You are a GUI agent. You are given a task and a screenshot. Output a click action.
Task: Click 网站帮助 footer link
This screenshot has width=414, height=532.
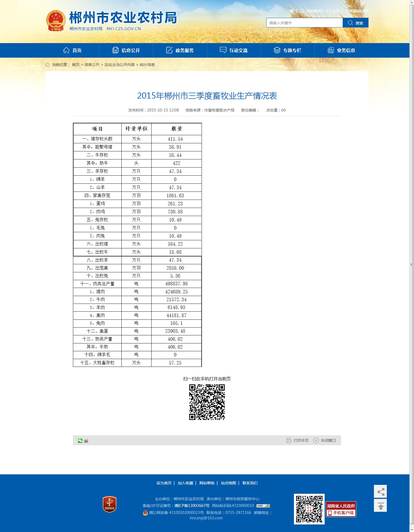tap(207, 483)
